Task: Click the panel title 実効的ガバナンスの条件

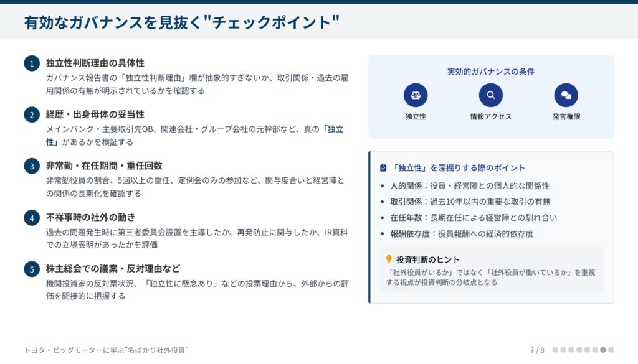Action: 491,72
